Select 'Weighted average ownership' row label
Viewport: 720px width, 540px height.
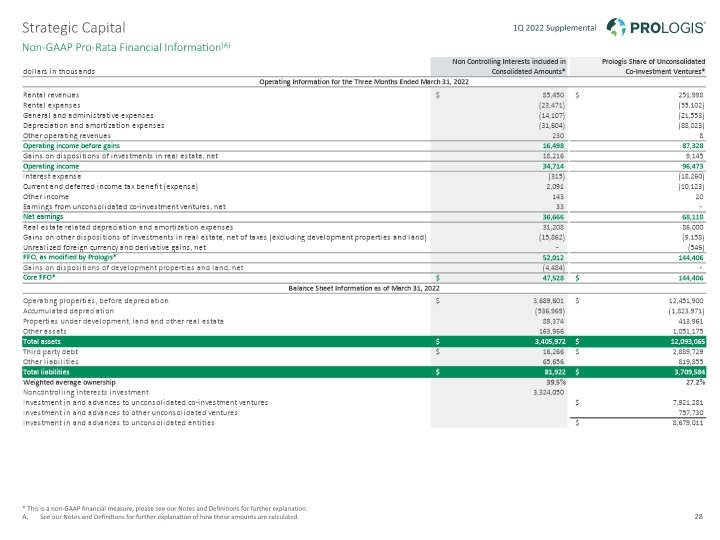click(69, 382)
